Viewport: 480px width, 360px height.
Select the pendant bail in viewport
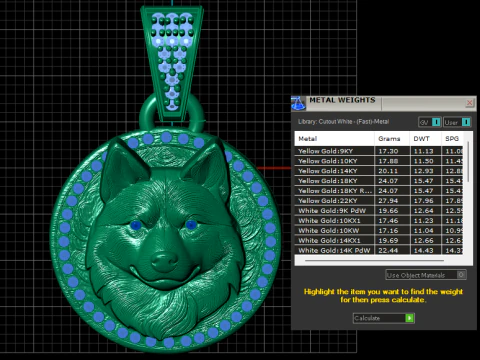point(172,62)
